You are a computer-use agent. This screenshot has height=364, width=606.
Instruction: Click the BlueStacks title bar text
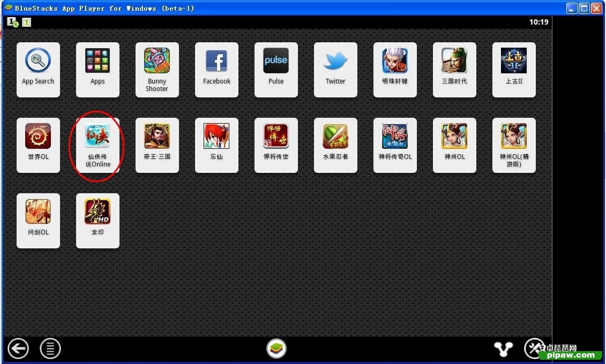click(x=104, y=8)
